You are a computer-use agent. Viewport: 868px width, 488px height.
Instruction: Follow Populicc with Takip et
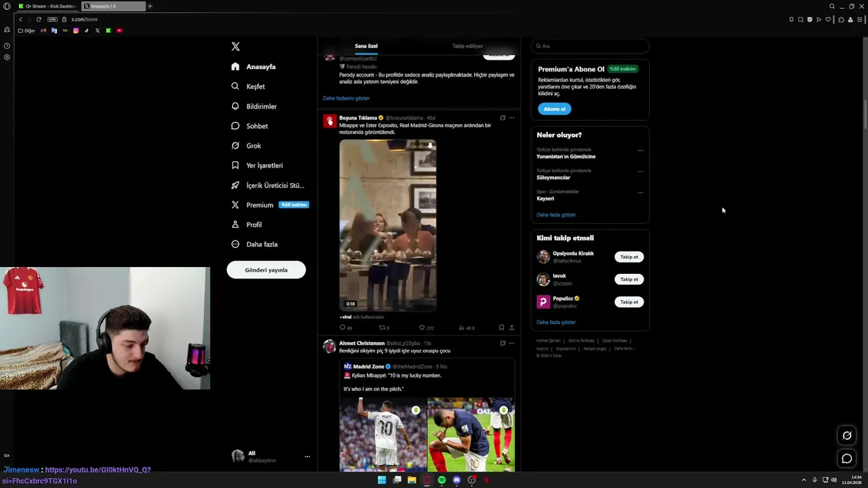point(629,302)
